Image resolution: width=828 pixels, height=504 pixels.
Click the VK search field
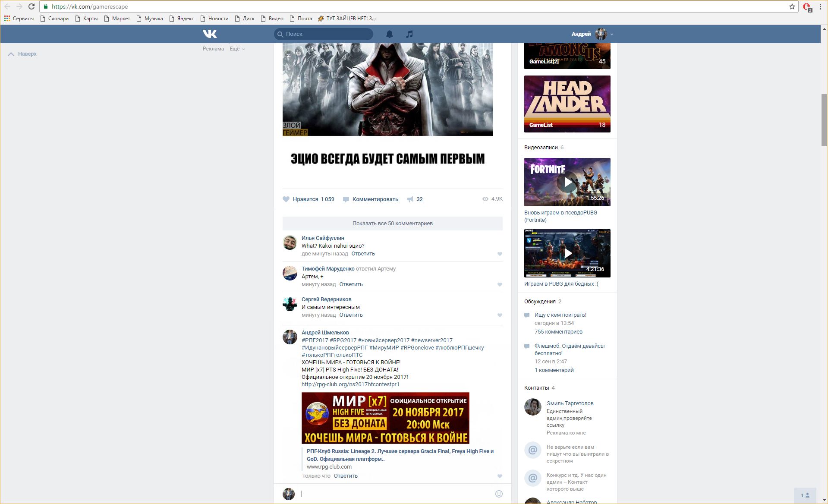tap(324, 34)
